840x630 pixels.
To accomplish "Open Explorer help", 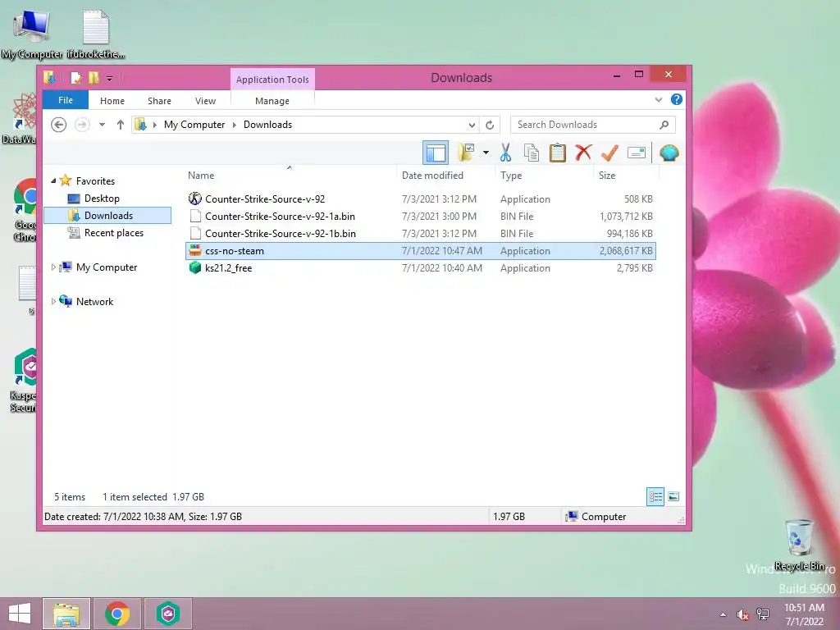I will pyautogui.click(x=676, y=99).
